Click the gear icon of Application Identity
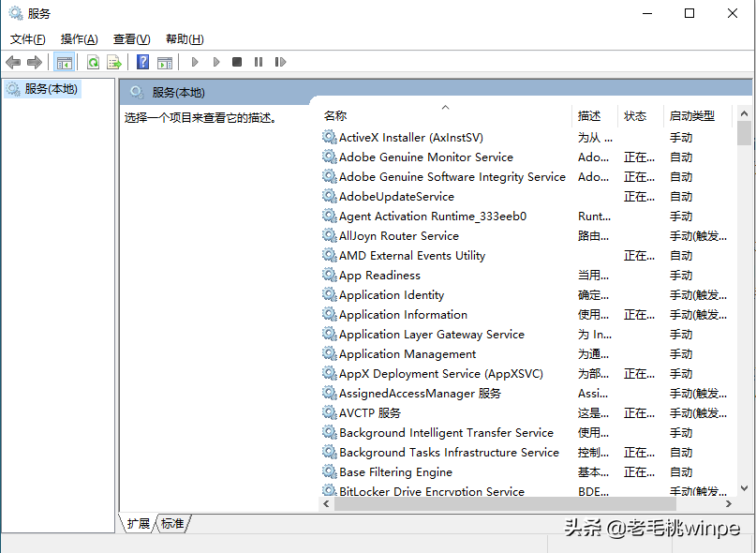The image size is (756, 553). click(x=330, y=295)
